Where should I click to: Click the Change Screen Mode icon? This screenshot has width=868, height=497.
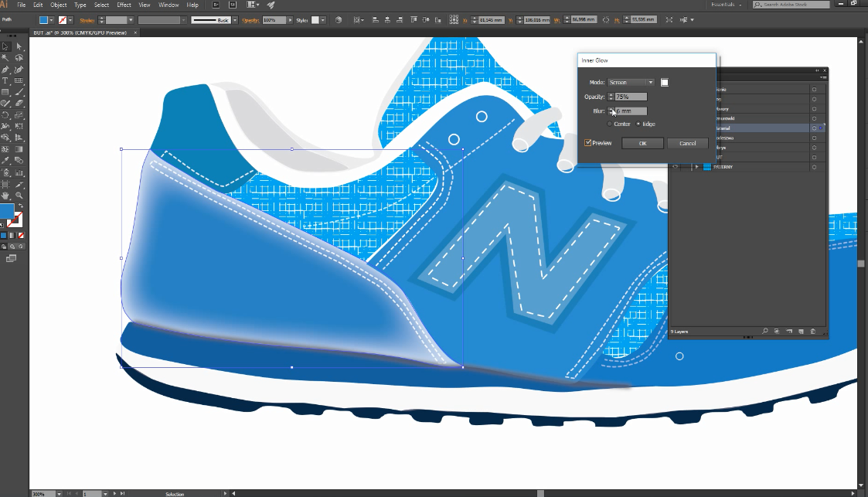pyautogui.click(x=11, y=258)
